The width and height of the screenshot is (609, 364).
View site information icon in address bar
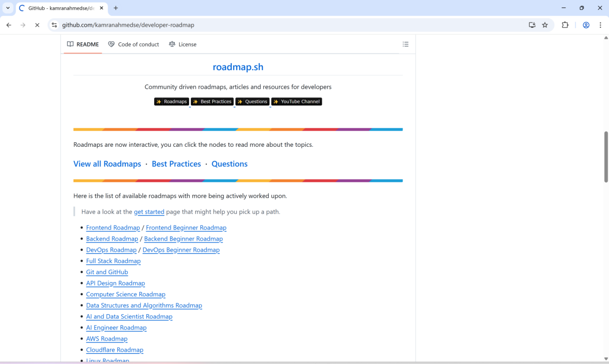pos(54,25)
